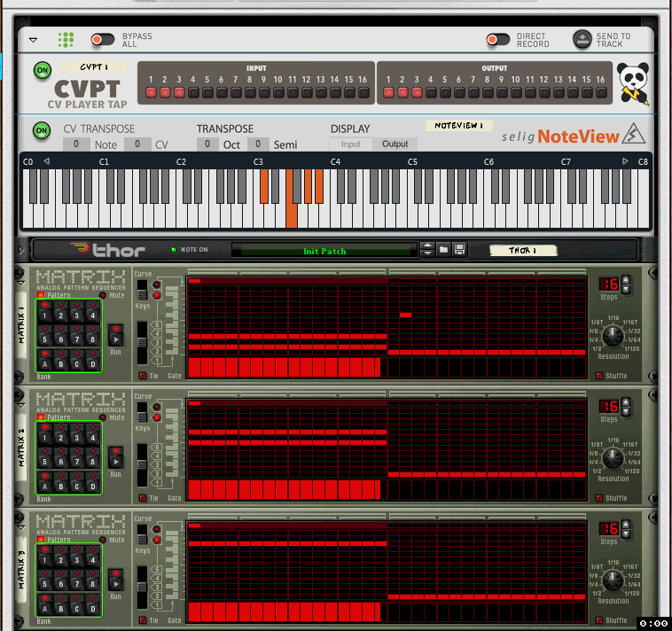
Task: Shift keyboard view right with arrow near C8
Action: (625, 161)
